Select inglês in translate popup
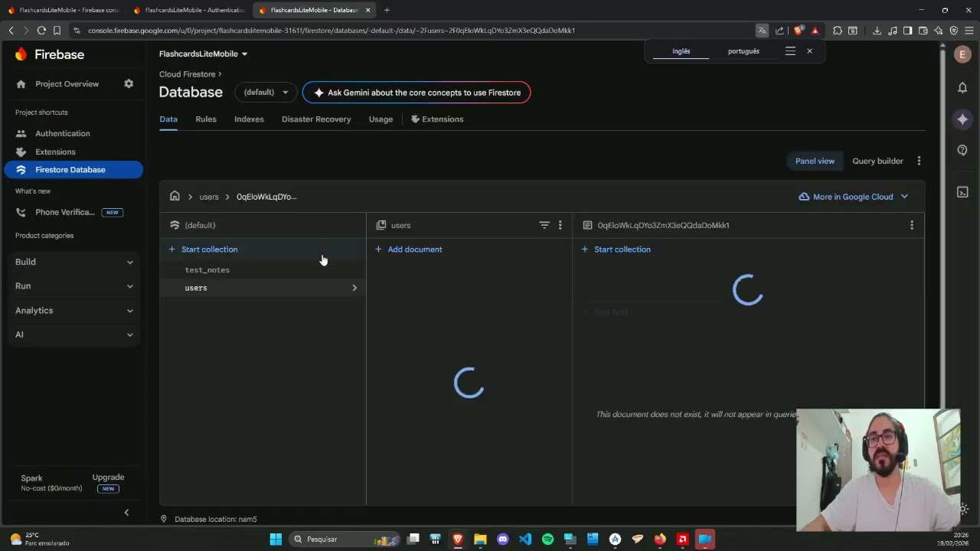Viewport: 980px width, 551px height. [681, 51]
